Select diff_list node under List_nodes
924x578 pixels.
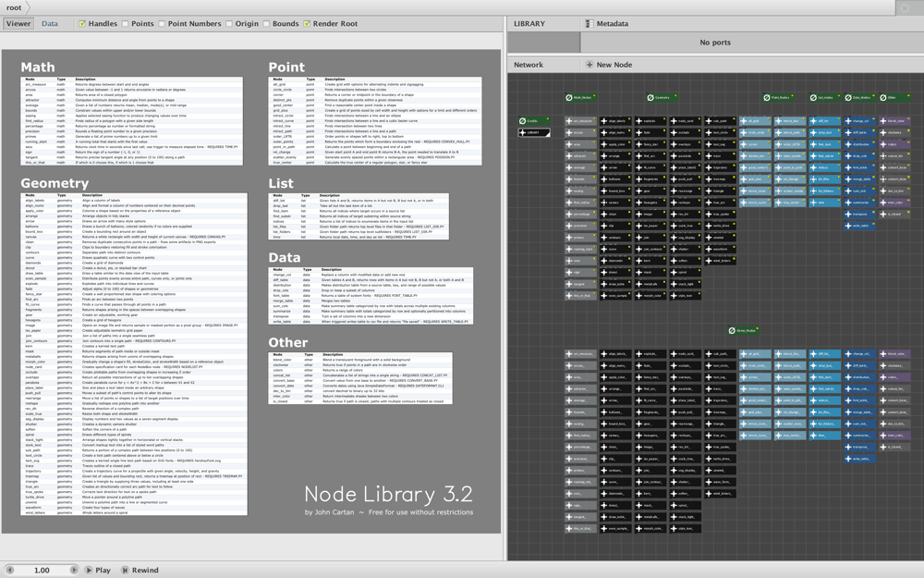824,121
